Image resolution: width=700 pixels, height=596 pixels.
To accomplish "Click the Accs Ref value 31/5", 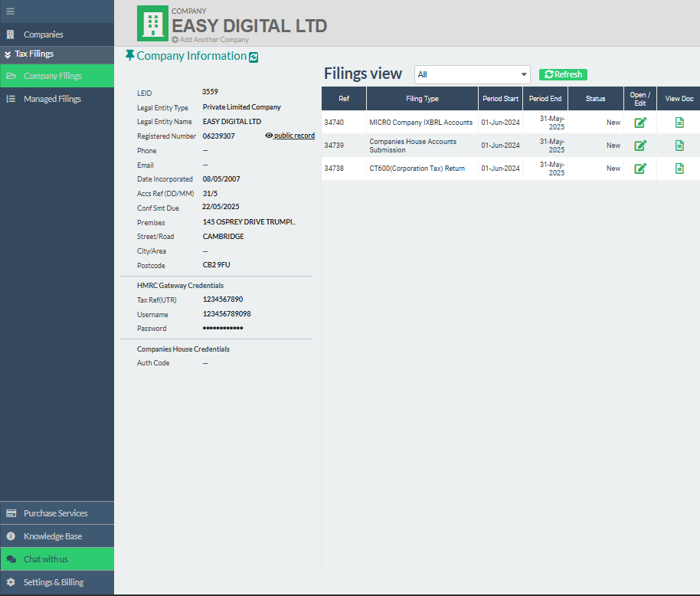I will 210,193.
